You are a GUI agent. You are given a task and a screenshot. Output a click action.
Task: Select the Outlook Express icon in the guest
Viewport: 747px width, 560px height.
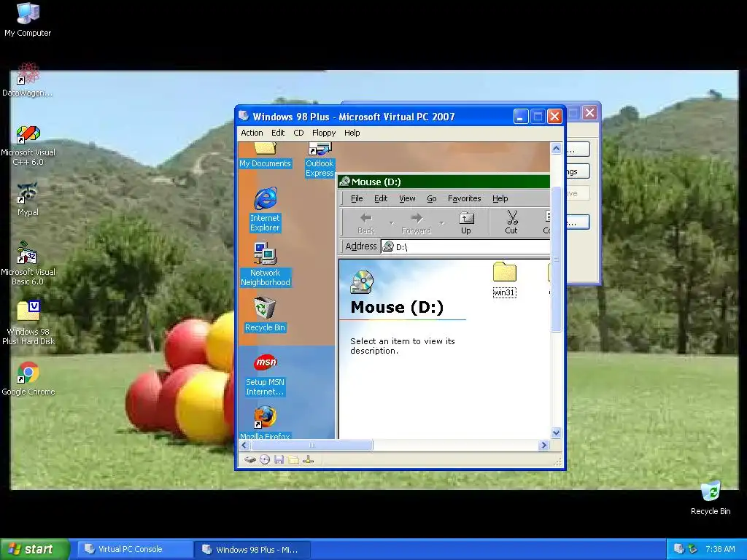(320, 159)
